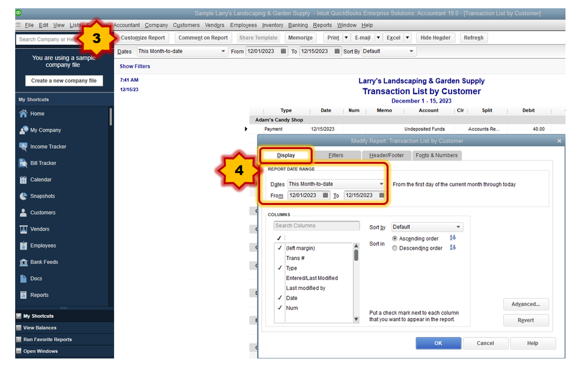Open the dialog Sort by dropdown
Screen dimensions: 588x380
click(x=427, y=227)
